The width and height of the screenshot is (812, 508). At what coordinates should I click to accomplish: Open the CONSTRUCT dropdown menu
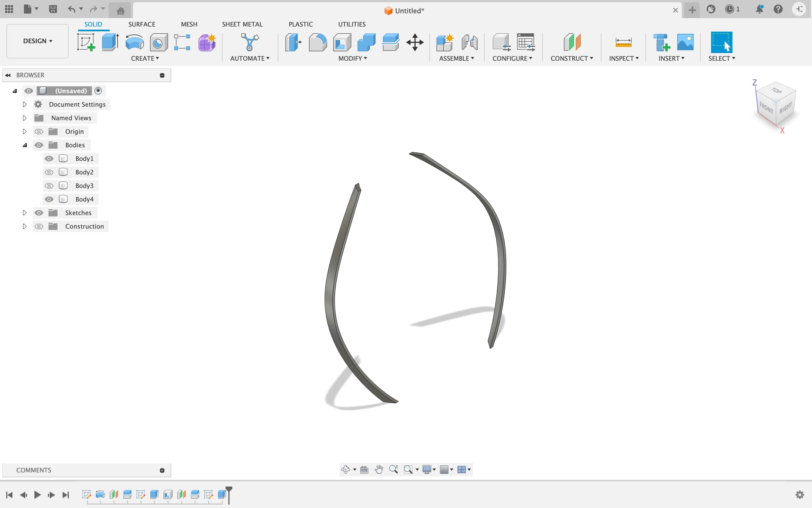[x=572, y=58]
